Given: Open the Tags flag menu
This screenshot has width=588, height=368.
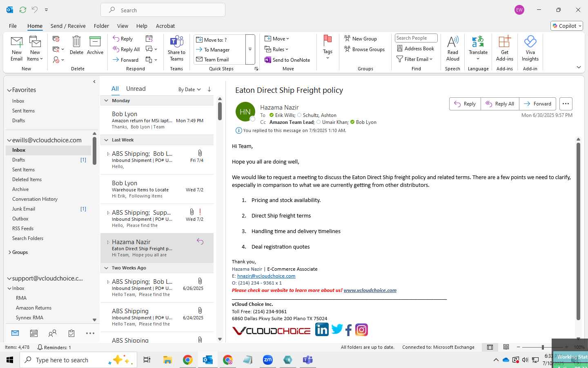Looking at the screenshot, I should pos(327,47).
